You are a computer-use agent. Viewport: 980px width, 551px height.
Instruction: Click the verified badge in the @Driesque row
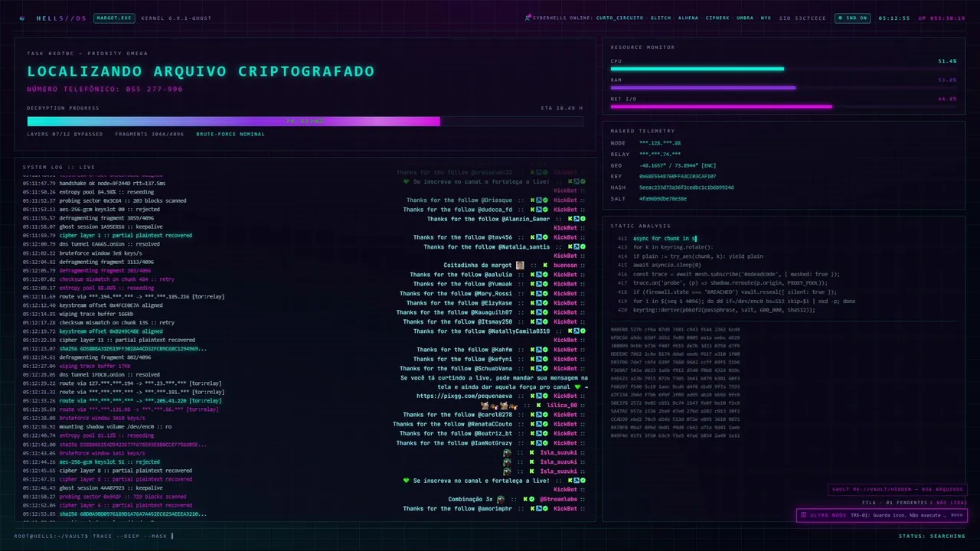pos(545,201)
